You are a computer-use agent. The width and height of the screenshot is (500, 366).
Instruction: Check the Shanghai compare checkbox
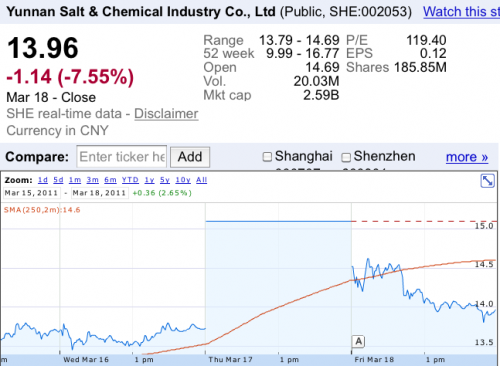pyautogui.click(x=267, y=157)
